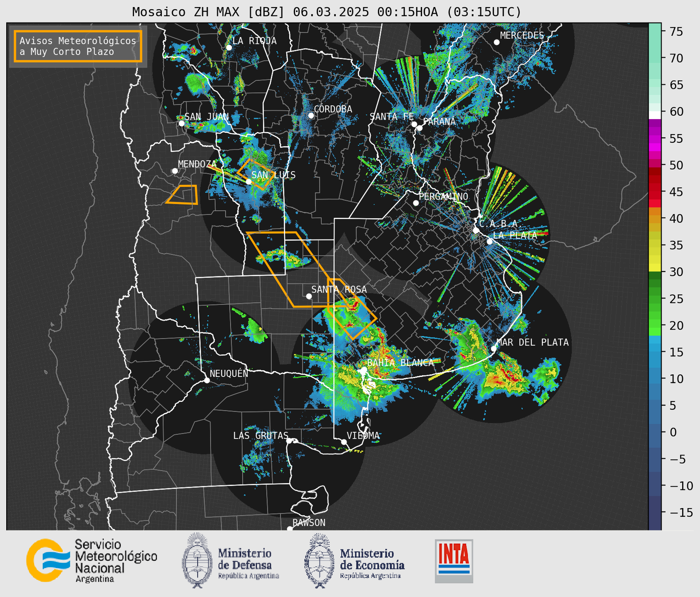
Task: Click the LA PLATA city marker dot
Action: pyautogui.click(x=489, y=241)
